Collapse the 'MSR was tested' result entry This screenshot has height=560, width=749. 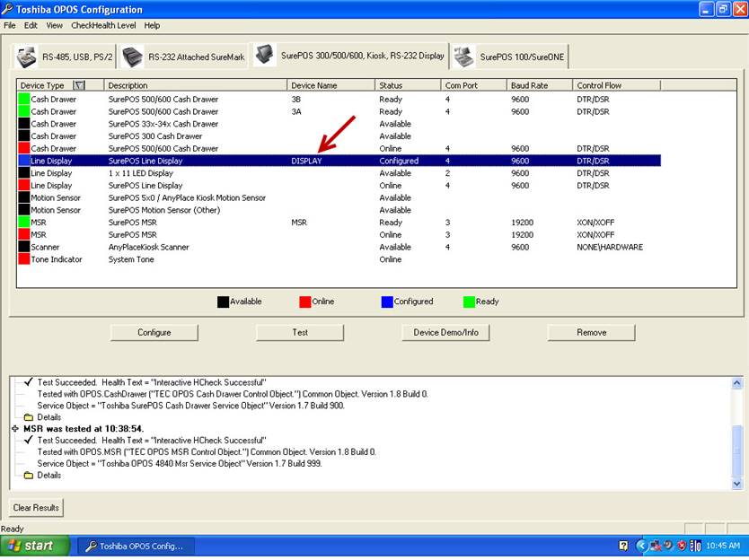(15, 429)
